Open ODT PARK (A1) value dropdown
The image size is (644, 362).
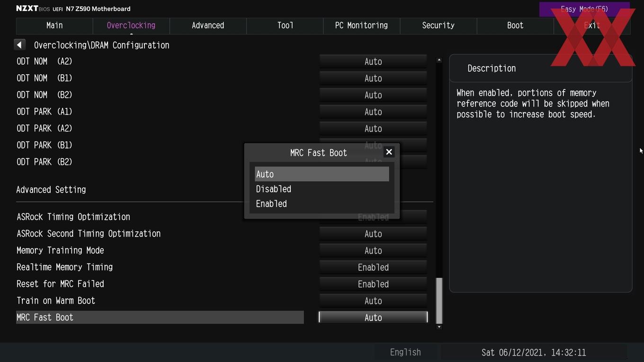373,112
